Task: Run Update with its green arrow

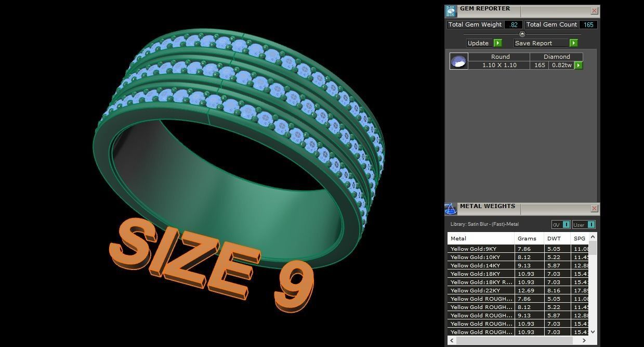Action: point(497,43)
